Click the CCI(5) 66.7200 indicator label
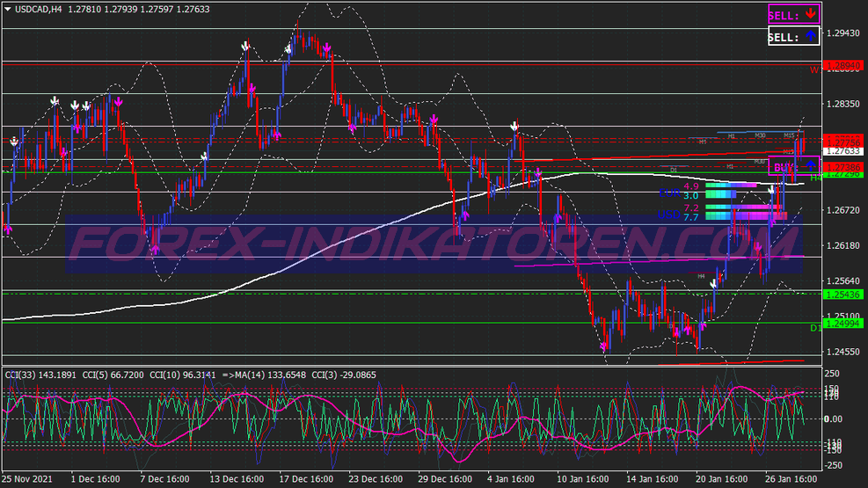868x488 pixels. click(113, 375)
